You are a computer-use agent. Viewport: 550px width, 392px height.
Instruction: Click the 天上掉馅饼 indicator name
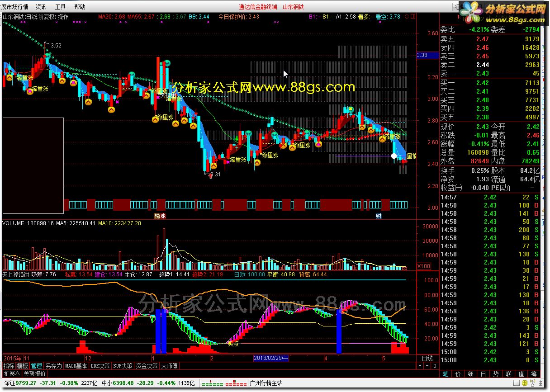pos(16,274)
